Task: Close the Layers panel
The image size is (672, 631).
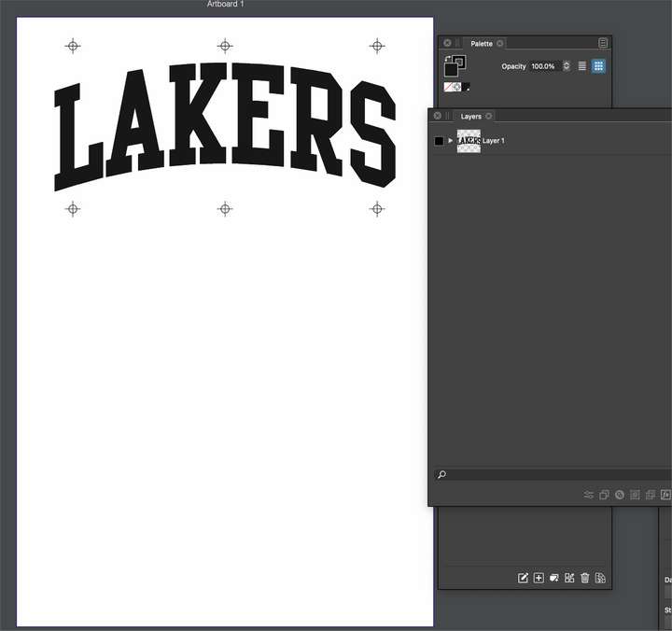Action: tap(437, 116)
